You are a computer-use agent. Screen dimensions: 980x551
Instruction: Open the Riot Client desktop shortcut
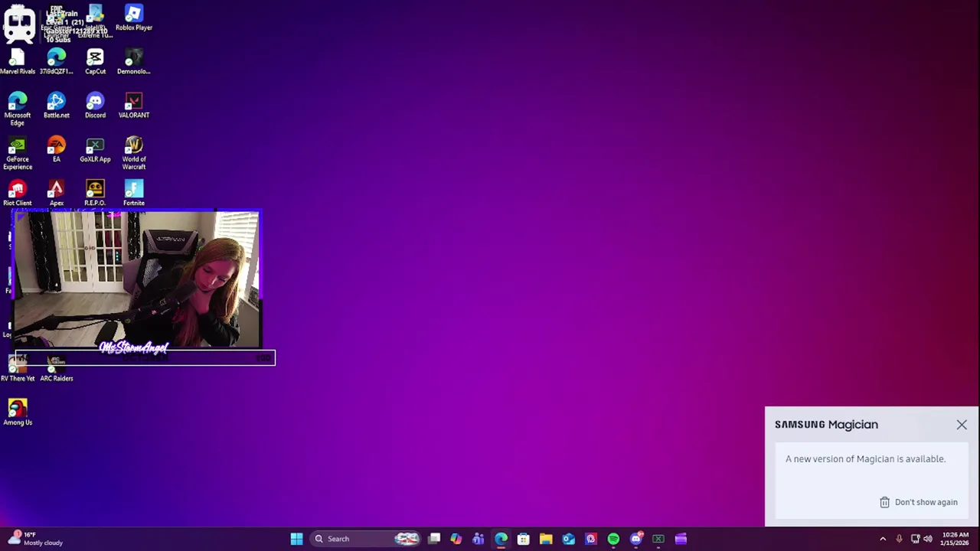click(x=18, y=193)
